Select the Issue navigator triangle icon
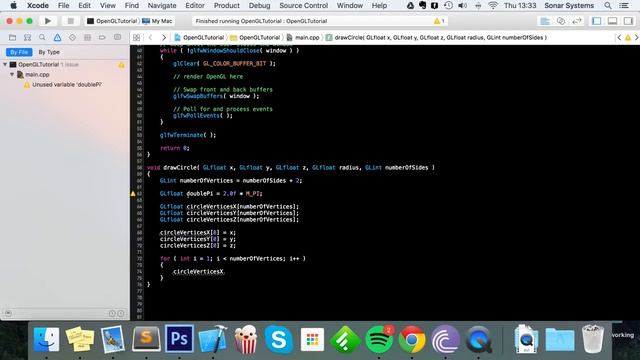This screenshot has width=640, height=360. [x=57, y=38]
